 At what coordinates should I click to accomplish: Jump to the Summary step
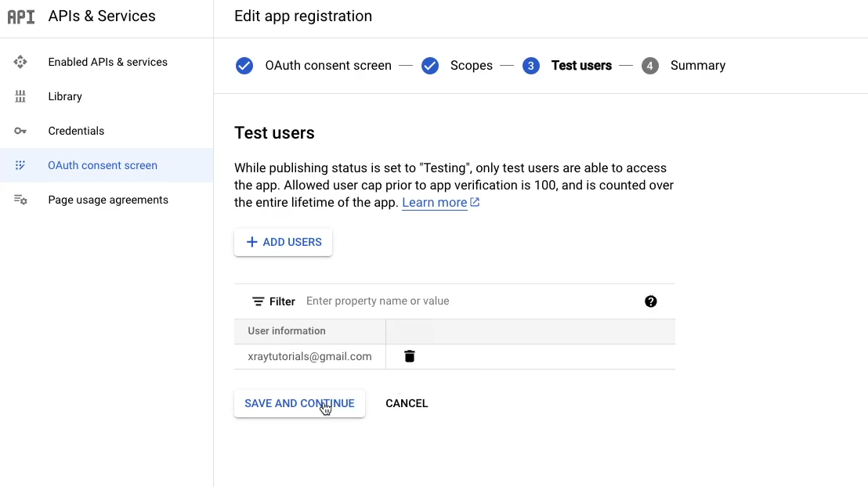point(697,66)
